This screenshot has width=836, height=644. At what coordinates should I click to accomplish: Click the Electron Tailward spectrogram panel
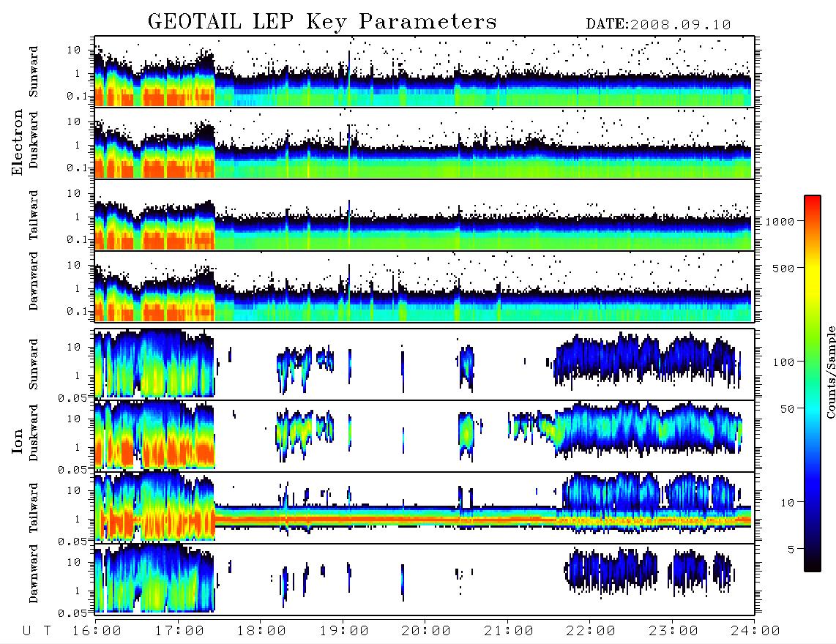tap(425, 215)
